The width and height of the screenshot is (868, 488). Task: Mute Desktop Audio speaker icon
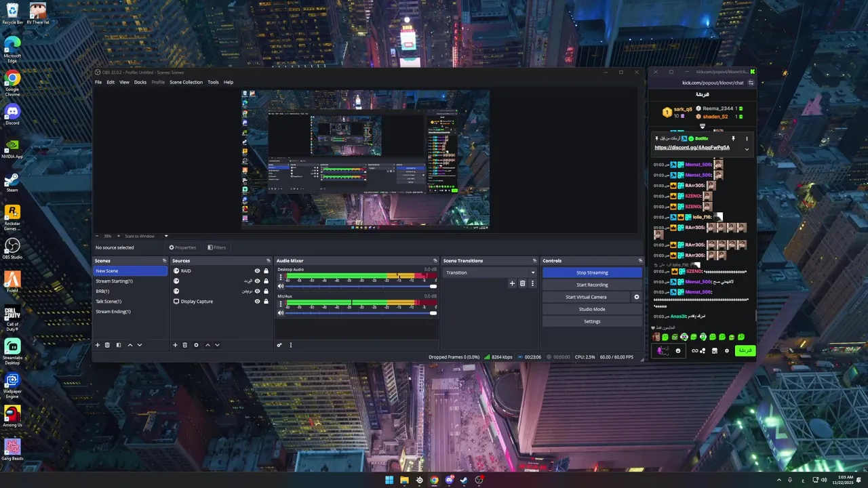(x=281, y=286)
